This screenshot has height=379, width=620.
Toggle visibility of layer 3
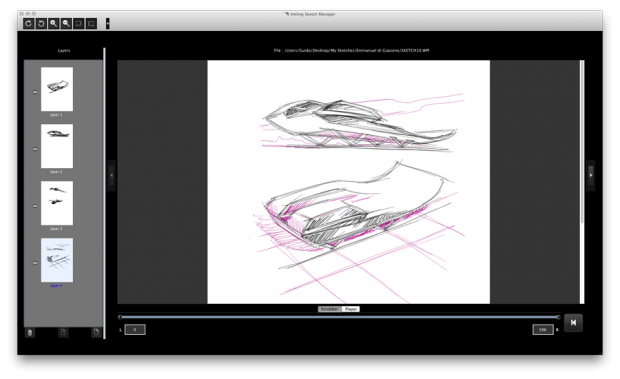35,206
